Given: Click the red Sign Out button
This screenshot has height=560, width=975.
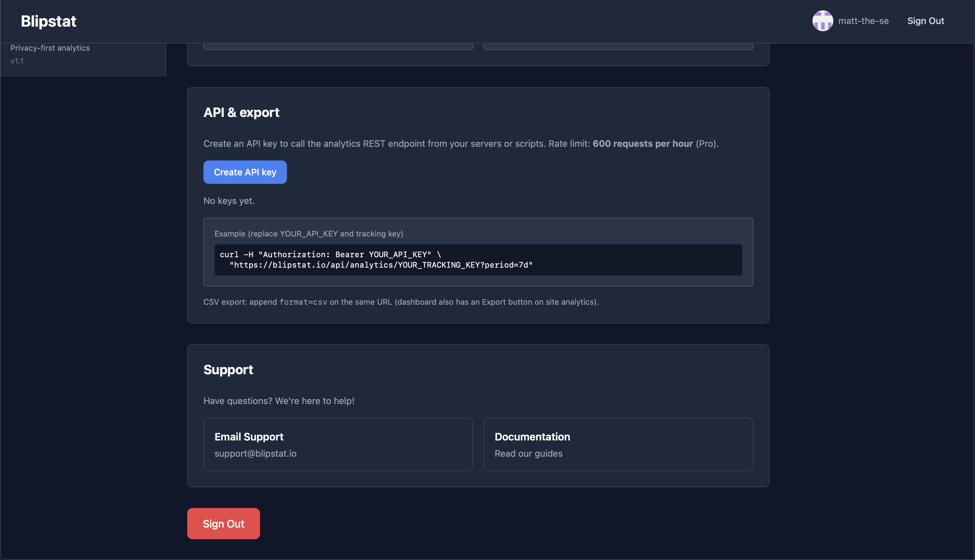Looking at the screenshot, I should coord(223,524).
